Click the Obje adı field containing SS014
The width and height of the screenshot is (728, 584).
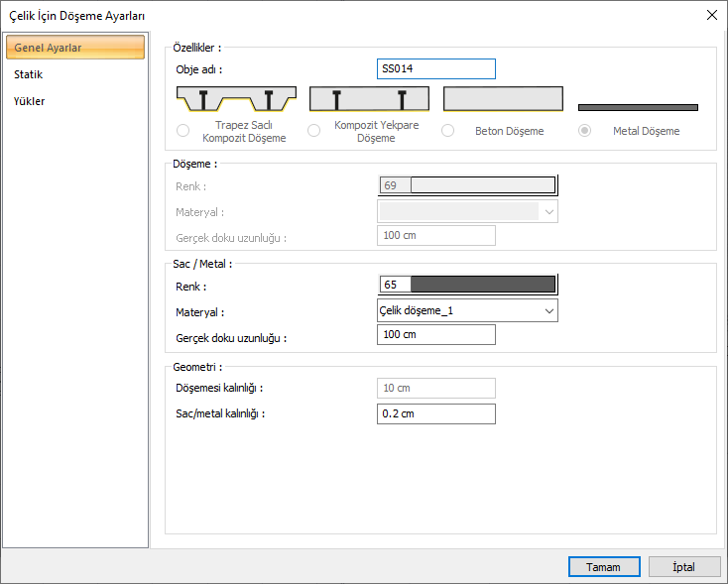coord(436,68)
